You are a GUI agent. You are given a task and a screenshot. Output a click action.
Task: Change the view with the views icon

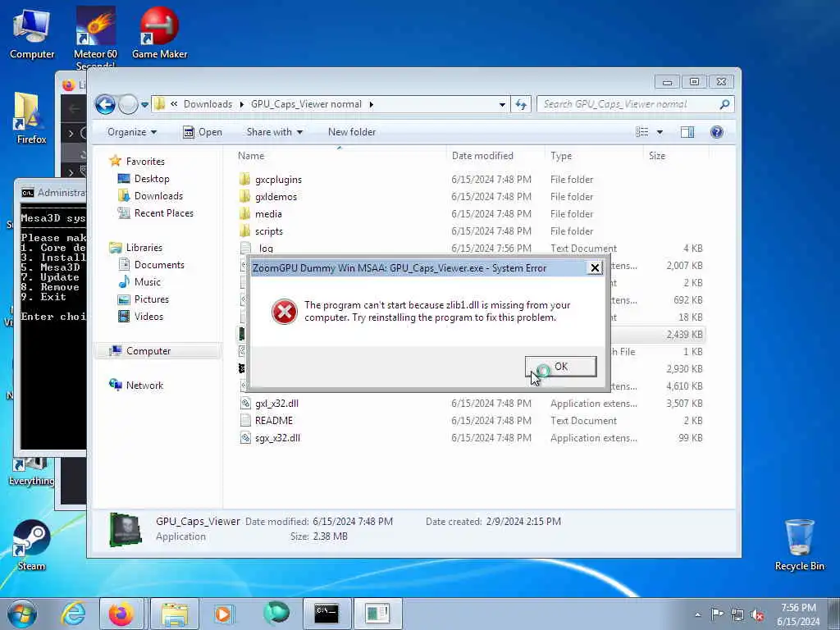click(x=641, y=132)
